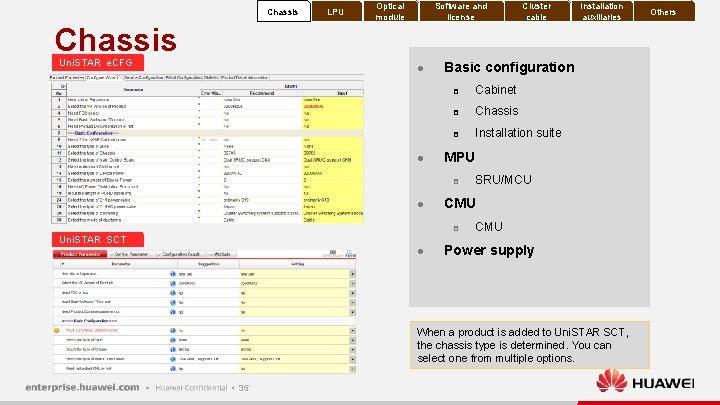Open Setting dropdown for New site or Expansion
Image resolution: width=720 pixels, height=405 pixels.
(x=353, y=274)
